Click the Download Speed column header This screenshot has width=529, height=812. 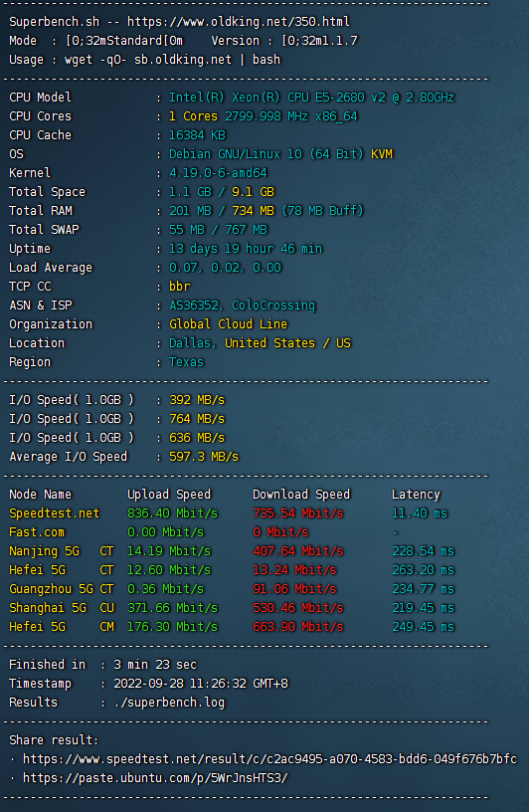[x=301, y=494]
